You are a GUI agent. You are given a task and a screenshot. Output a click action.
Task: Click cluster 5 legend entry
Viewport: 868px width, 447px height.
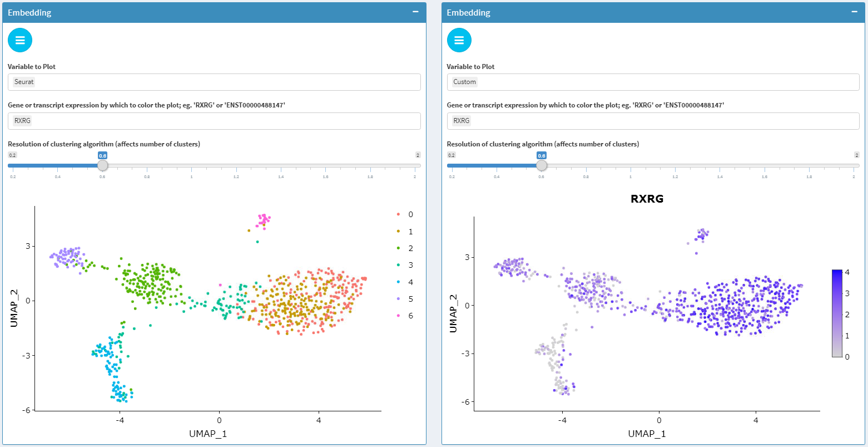[404, 299]
